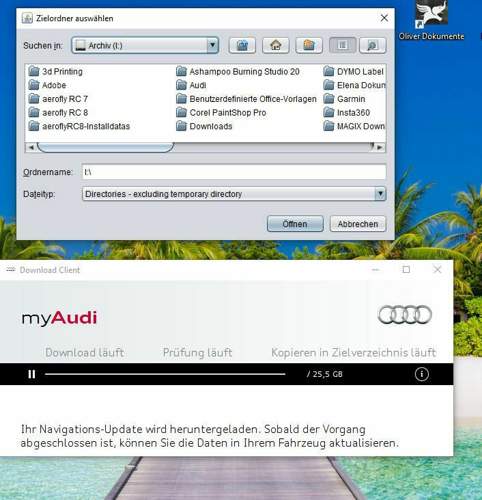Open Oliver Dokumente desktop shortcut
This screenshot has width=482, height=500.
coord(431,20)
